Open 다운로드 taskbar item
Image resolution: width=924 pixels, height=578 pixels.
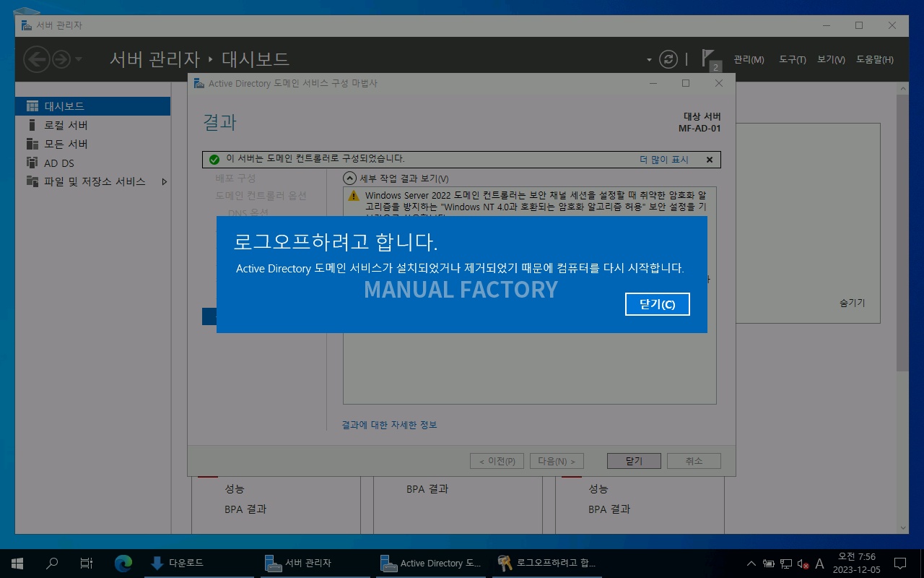[x=199, y=563]
